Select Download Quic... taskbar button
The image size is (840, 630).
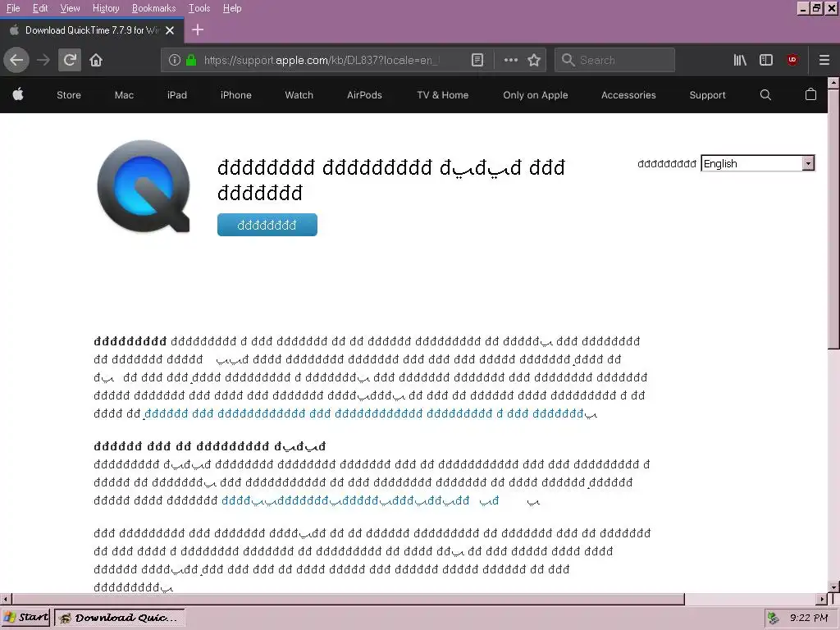click(x=120, y=618)
